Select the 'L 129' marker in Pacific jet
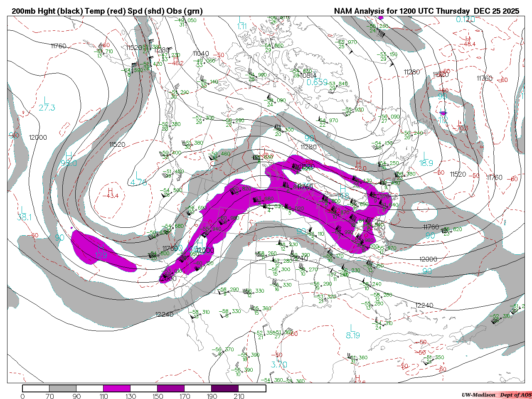Image resolution: width=532 pixels, height=399 pixels. 101,251
